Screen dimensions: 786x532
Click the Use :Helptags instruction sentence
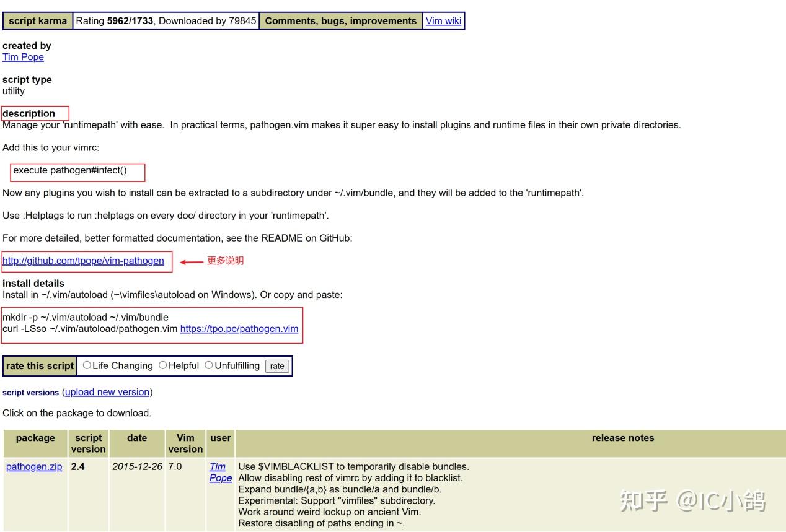point(166,216)
